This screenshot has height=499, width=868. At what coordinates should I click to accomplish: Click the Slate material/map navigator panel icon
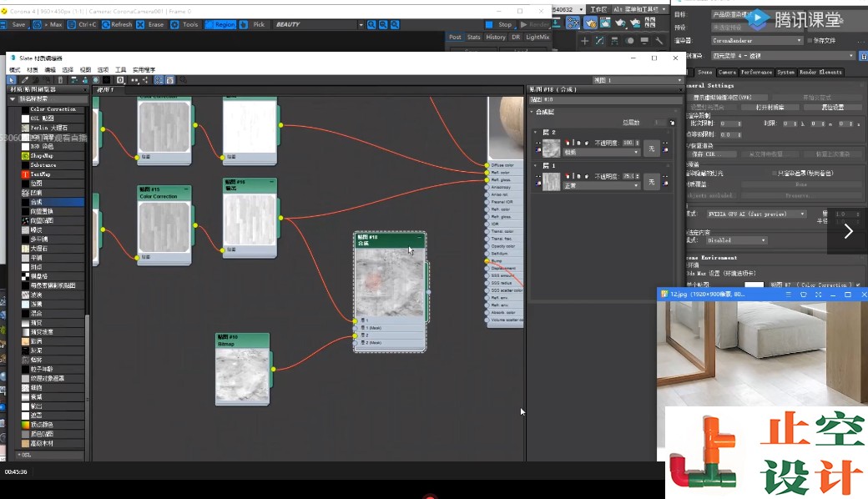pos(159,80)
